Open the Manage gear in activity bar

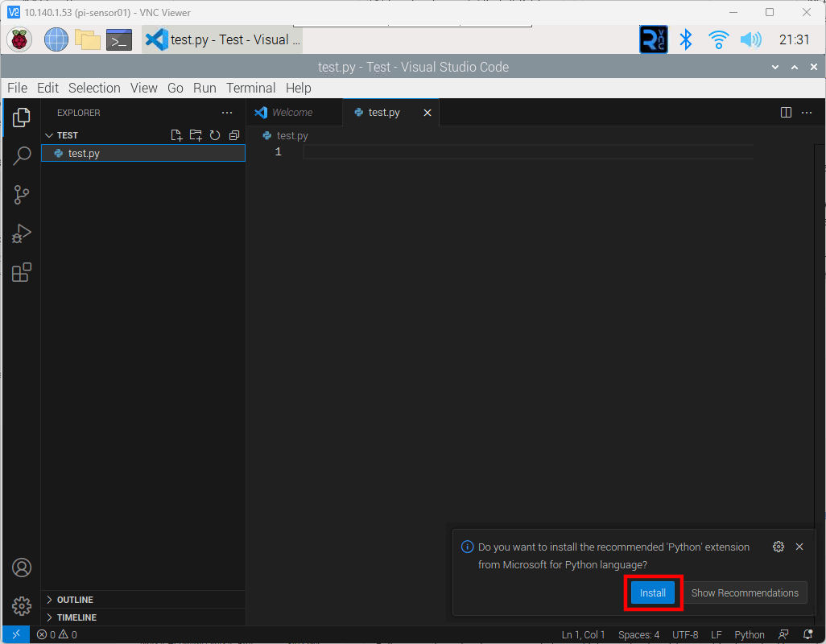click(x=22, y=606)
